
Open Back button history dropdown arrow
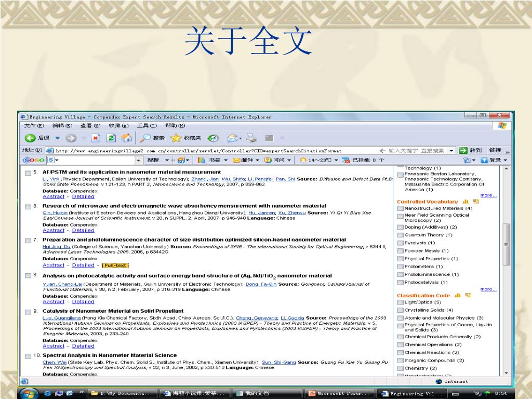(57, 138)
